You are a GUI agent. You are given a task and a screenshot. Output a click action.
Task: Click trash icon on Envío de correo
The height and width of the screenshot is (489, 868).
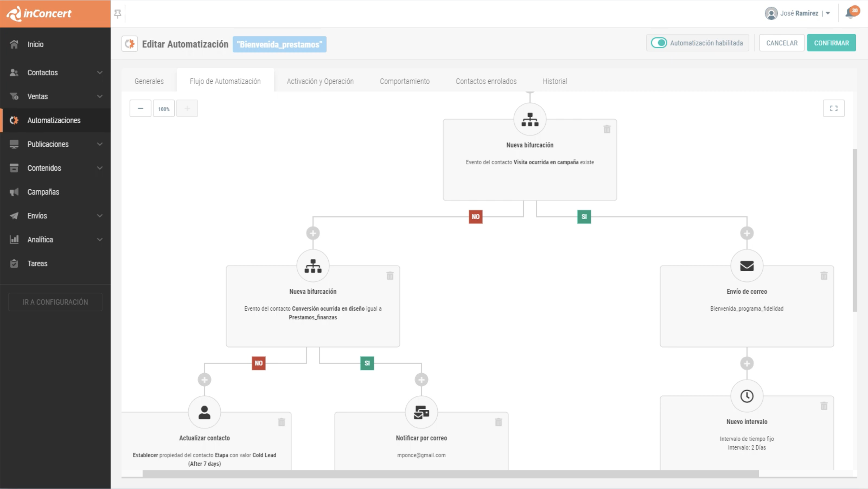click(824, 276)
